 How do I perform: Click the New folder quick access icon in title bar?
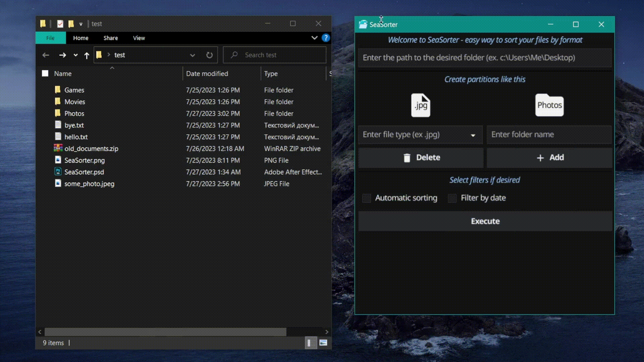pos(71,24)
